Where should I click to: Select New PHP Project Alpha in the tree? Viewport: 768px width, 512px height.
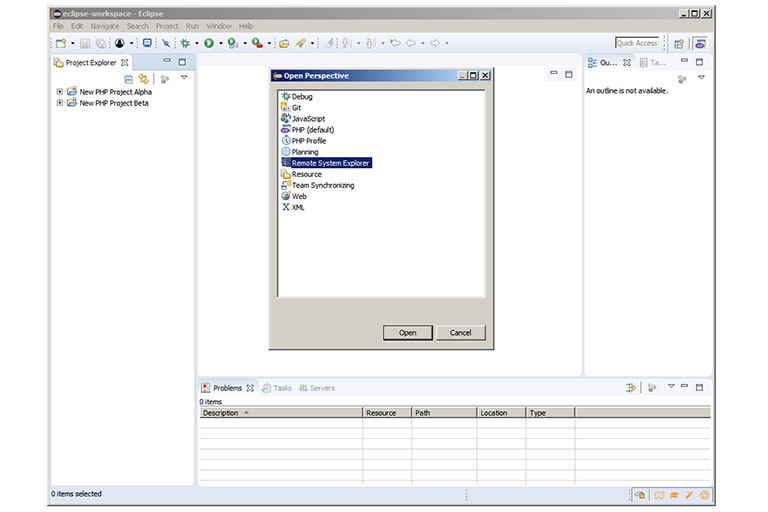(x=116, y=92)
